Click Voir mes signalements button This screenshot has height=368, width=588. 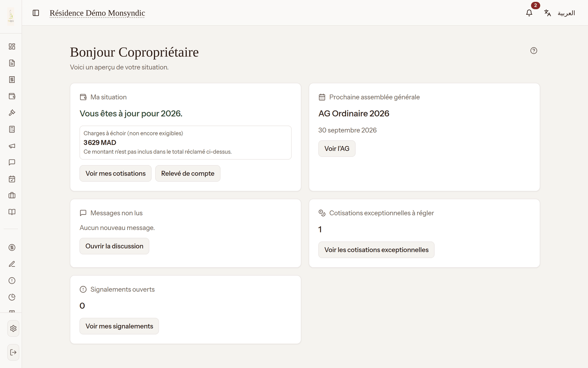(119, 326)
